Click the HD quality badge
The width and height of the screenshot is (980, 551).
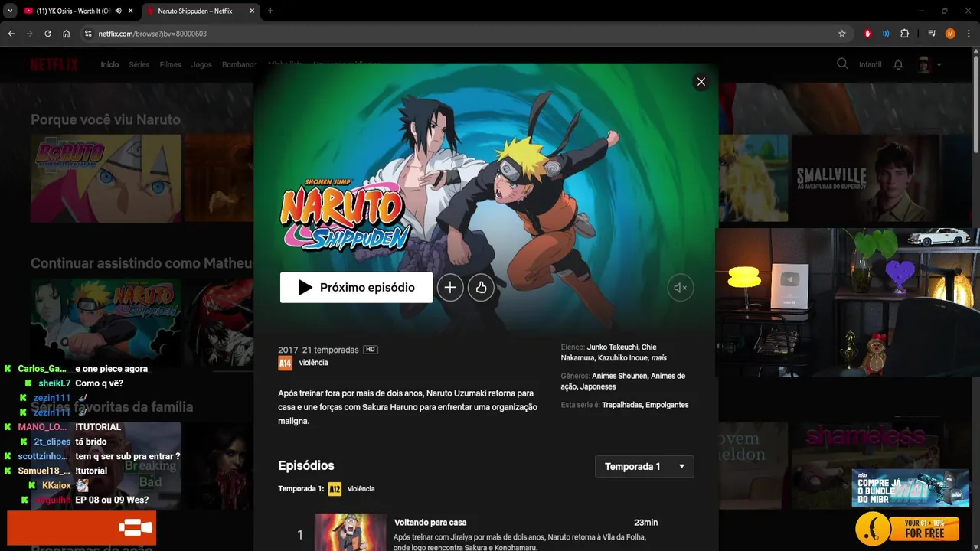(371, 350)
